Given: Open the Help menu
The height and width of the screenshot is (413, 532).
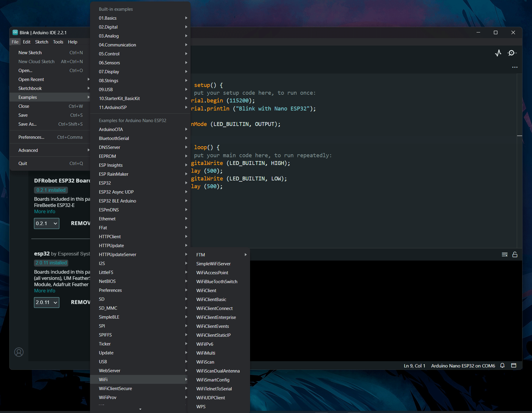Looking at the screenshot, I should coord(73,42).
